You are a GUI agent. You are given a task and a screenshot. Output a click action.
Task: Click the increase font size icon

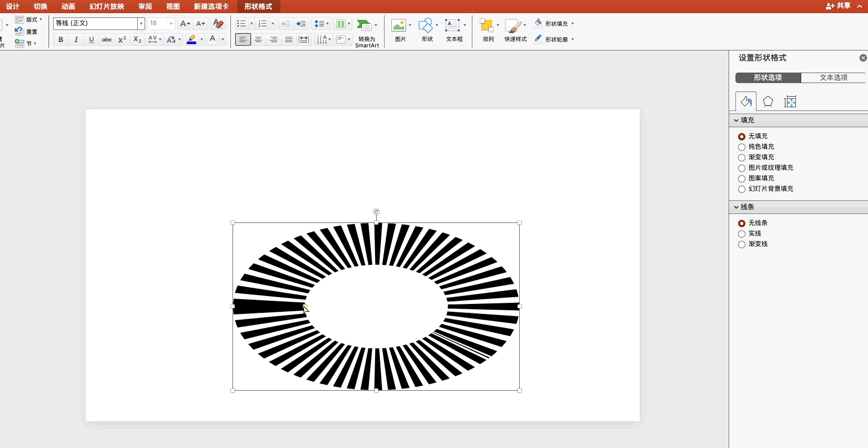pos(185,24)
